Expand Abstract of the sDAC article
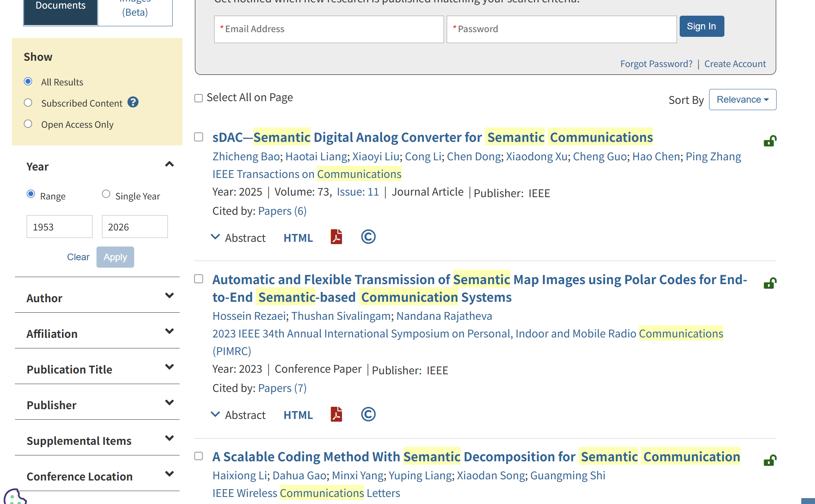This screenshot has width=815, height=504. point(238,237)
